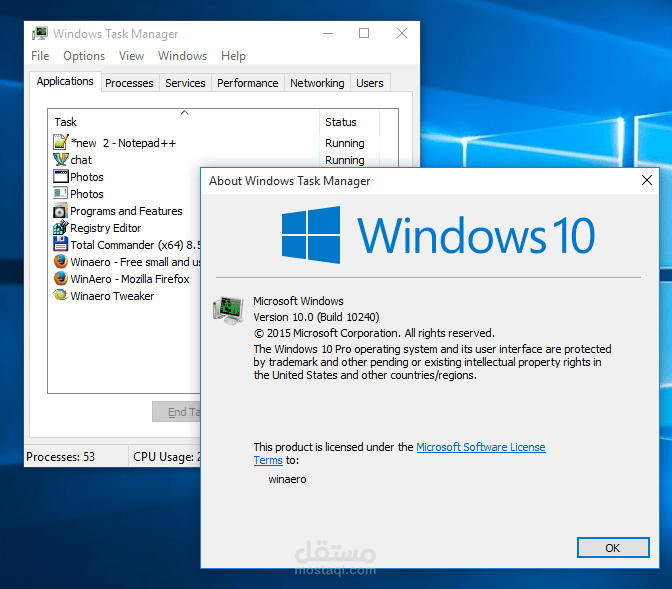Open the File menu
Image resolution: width=672 pixels, height=589 pixels.
pos(40,56)
